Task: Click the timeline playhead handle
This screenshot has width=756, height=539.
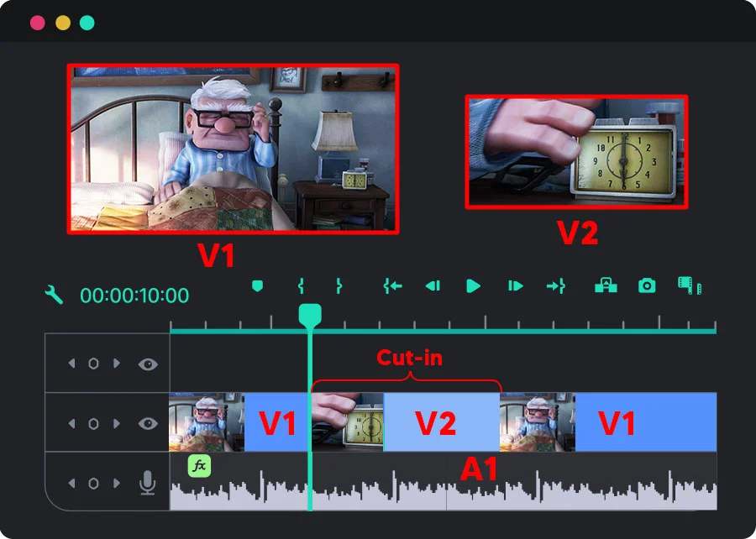Action: pyautogui.click(x=310, y=315)
